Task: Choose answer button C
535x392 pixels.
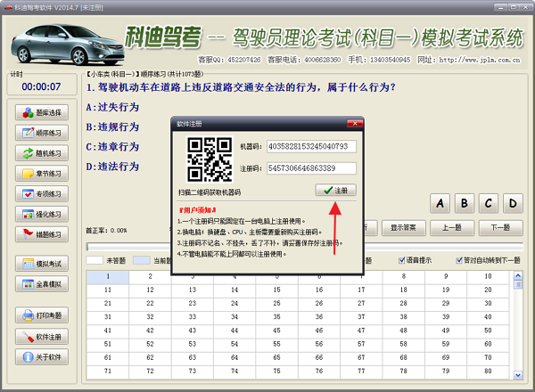Action: pos(489,203)
